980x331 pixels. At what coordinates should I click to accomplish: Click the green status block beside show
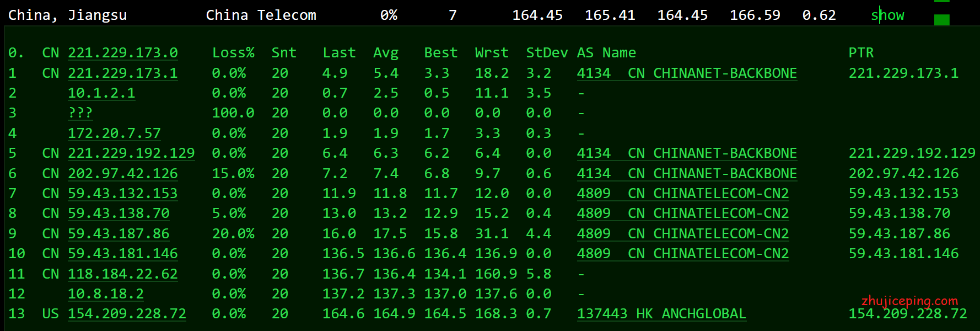[x=942, y=20]
